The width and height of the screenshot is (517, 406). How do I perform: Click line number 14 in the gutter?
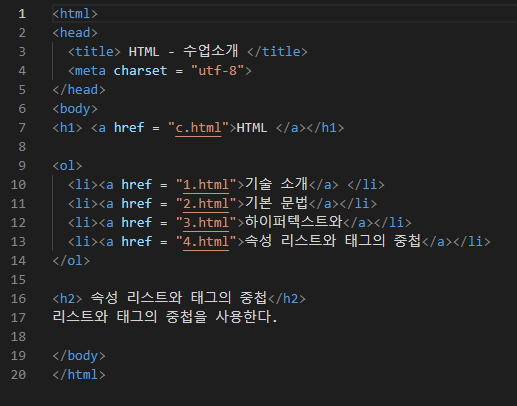click(18, 261)
